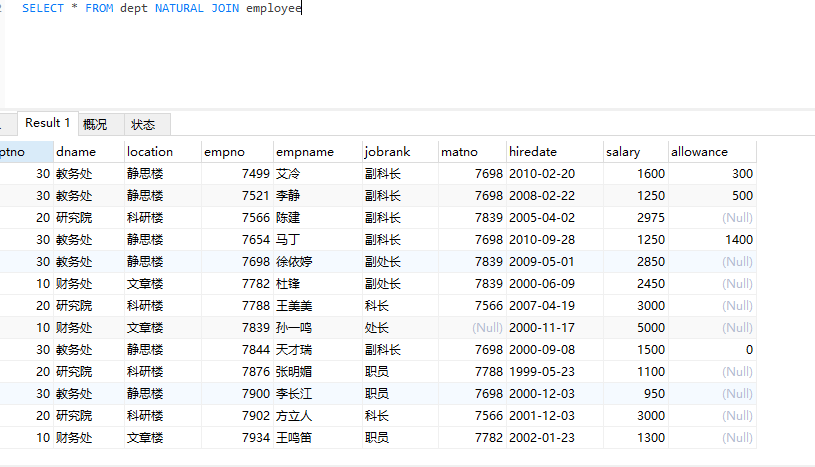Viewport: 815px width, 467px height.
Task: Click jobrank cell 处长
Action: point(400,328)
